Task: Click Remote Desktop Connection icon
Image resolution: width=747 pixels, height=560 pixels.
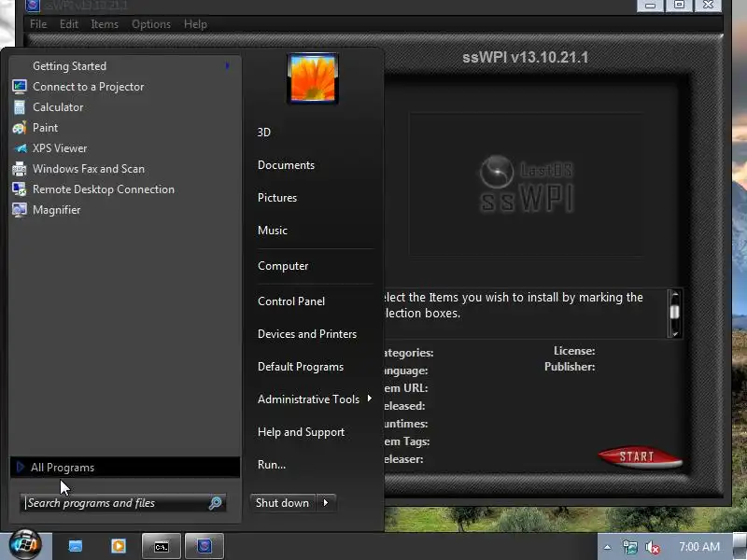Action: (20, 189)
